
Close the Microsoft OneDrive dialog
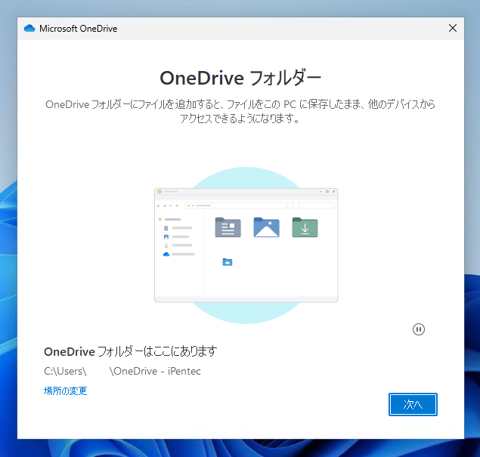click(x=452, y=28)
